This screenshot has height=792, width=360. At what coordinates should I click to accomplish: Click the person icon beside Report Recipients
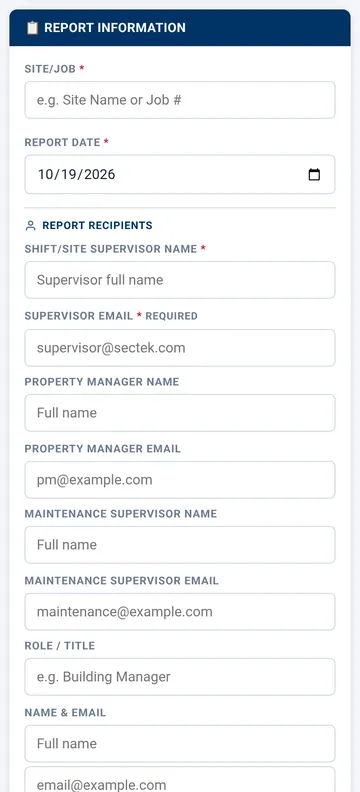(x=30, y=226)
